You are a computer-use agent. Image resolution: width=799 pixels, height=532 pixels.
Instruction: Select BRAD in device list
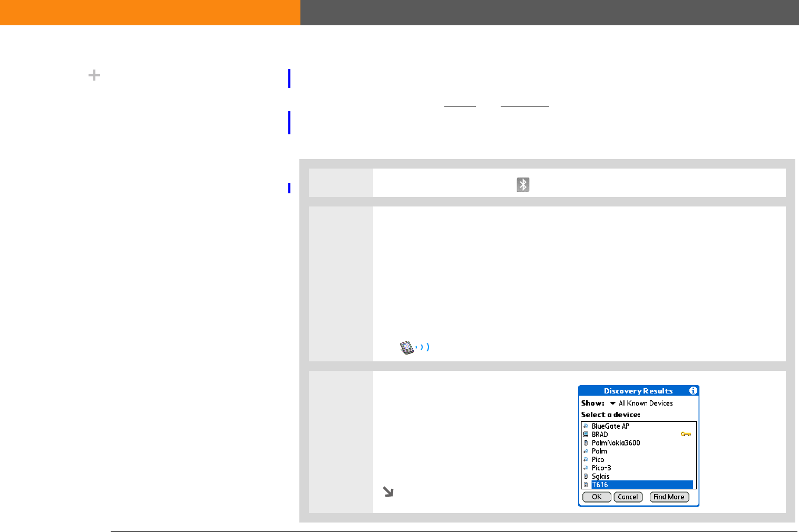(x=600, y=435)
